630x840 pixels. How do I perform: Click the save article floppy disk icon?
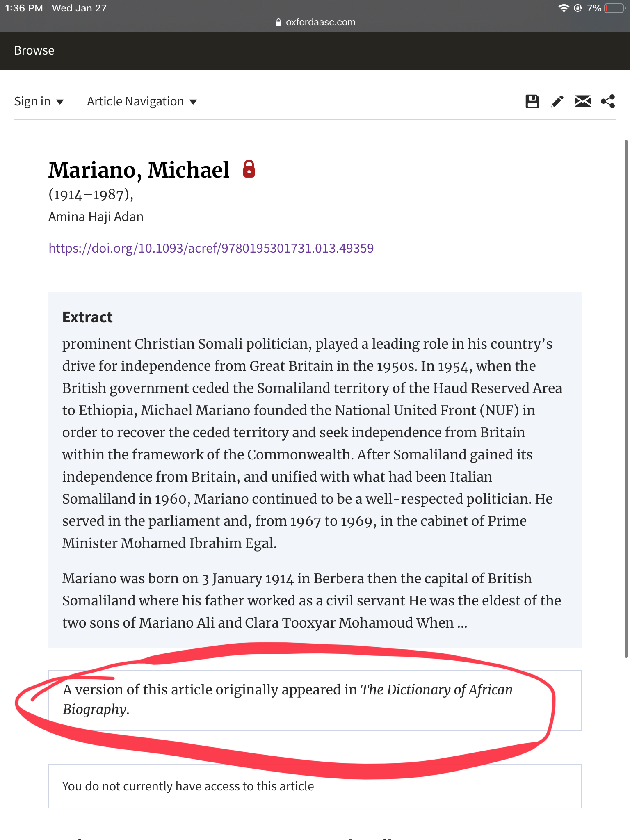pos(532,101)
